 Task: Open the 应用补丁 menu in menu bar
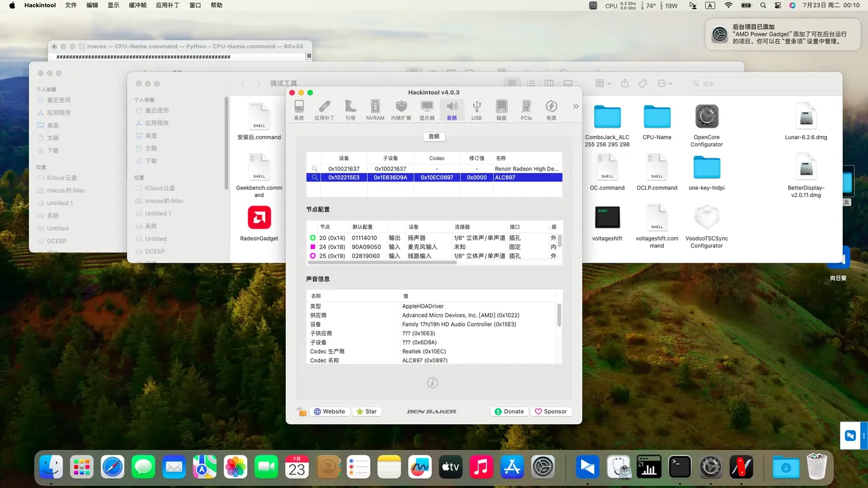(x=168, y=5)
